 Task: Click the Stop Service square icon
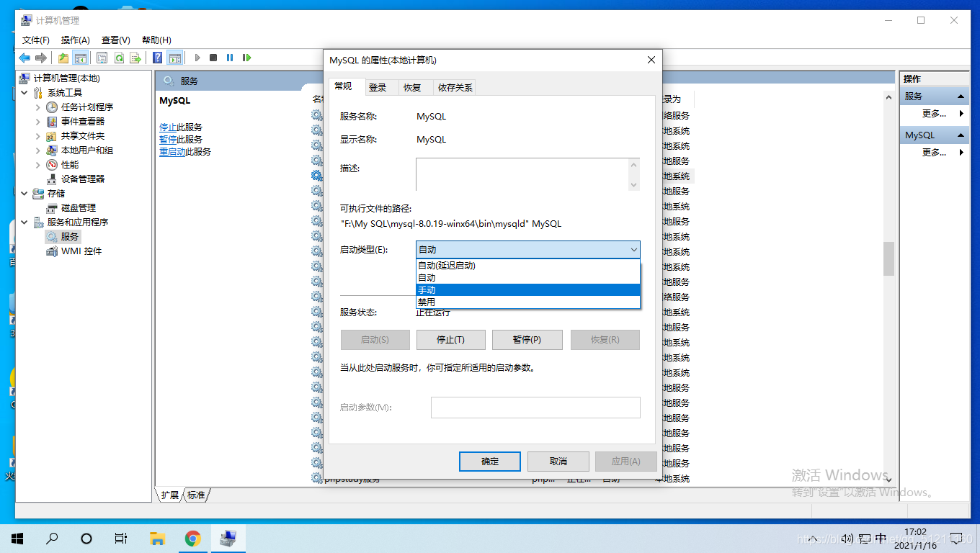[x=213, y=58]
